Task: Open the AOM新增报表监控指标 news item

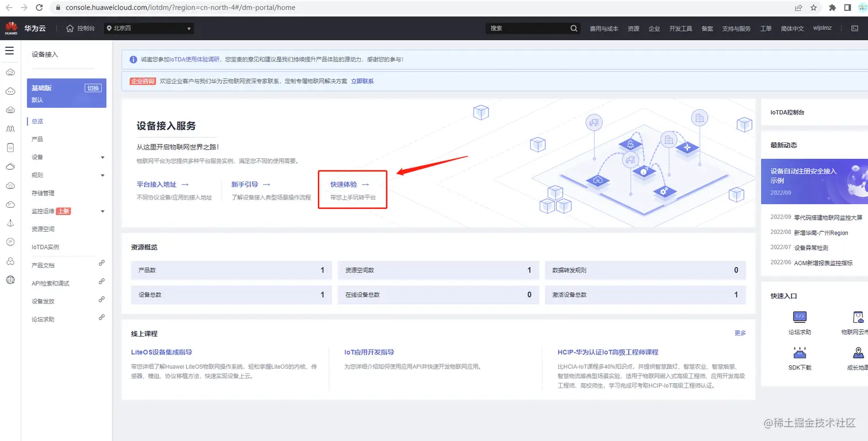Action: coord(823,263)
